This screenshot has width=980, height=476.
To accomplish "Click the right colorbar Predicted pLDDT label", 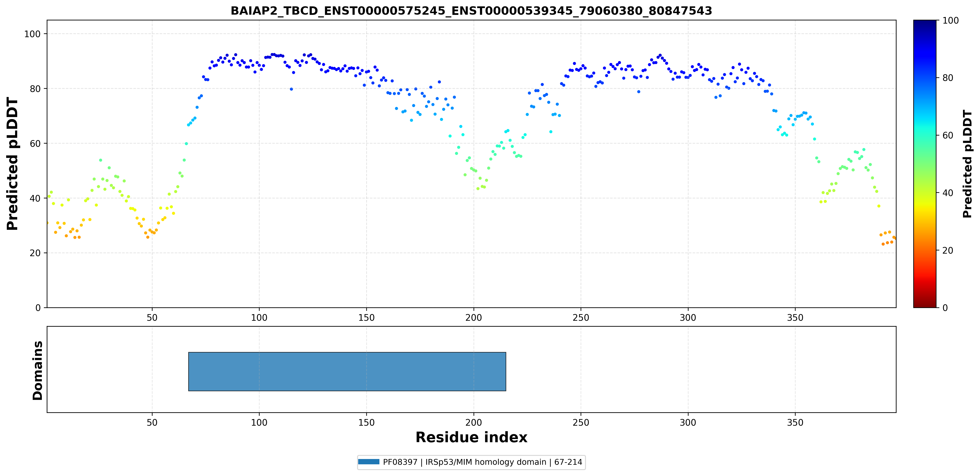I will (x=967, y=164).
